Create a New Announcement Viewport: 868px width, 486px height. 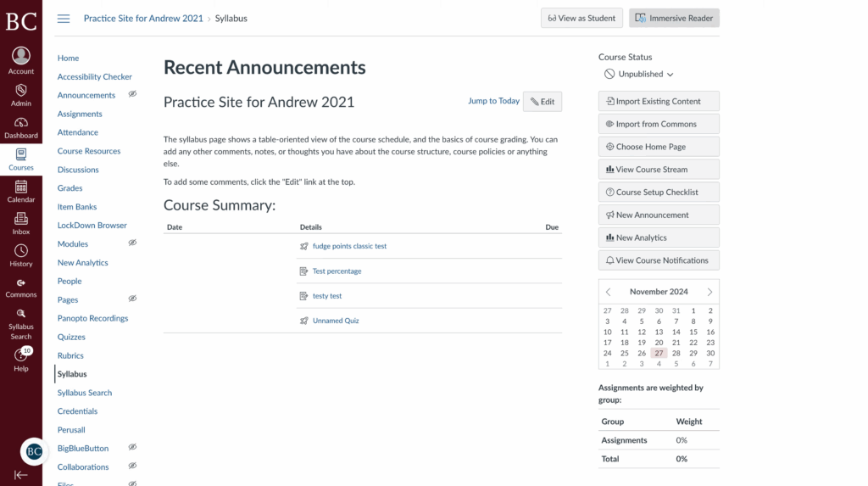659,215
